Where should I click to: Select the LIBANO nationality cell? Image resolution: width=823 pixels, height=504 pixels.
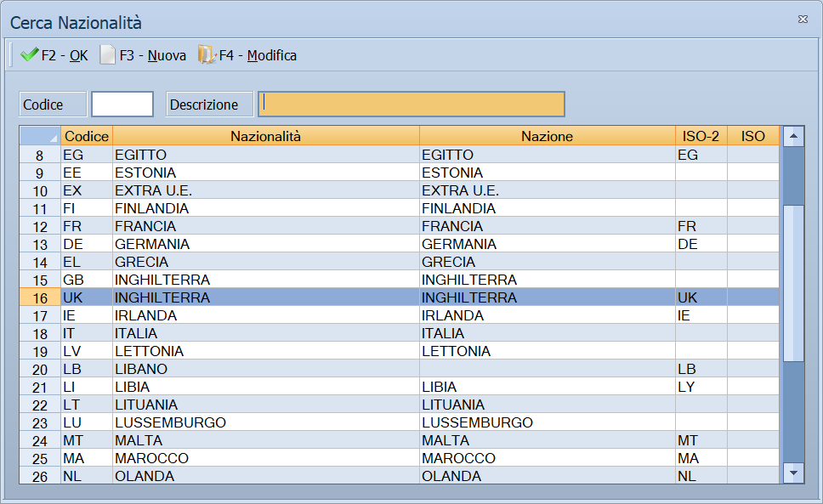[x=266, y=369]
